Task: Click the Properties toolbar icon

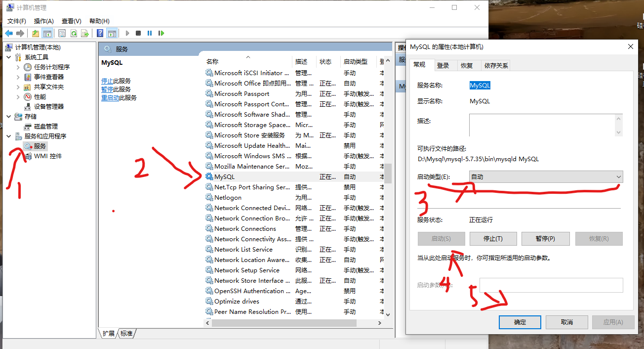Action: pos(62,33)
